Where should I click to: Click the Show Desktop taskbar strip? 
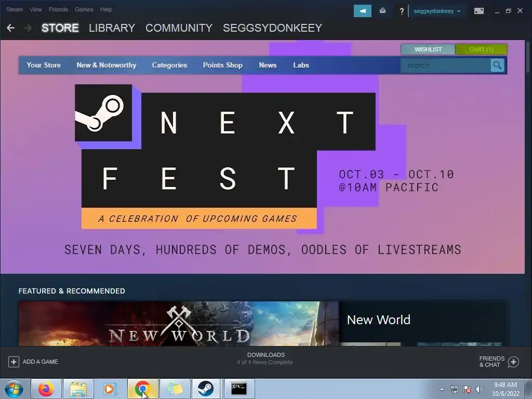click(x=528, y=389)
